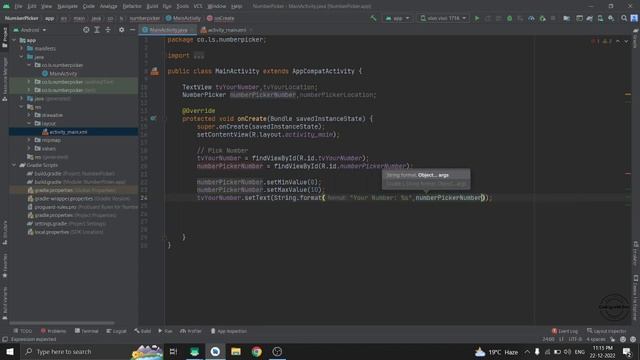This screenshot has width=640, height=360.
Task: Open Search Everywhere magnifier in toolbar
Action: [x=624, y=18]
